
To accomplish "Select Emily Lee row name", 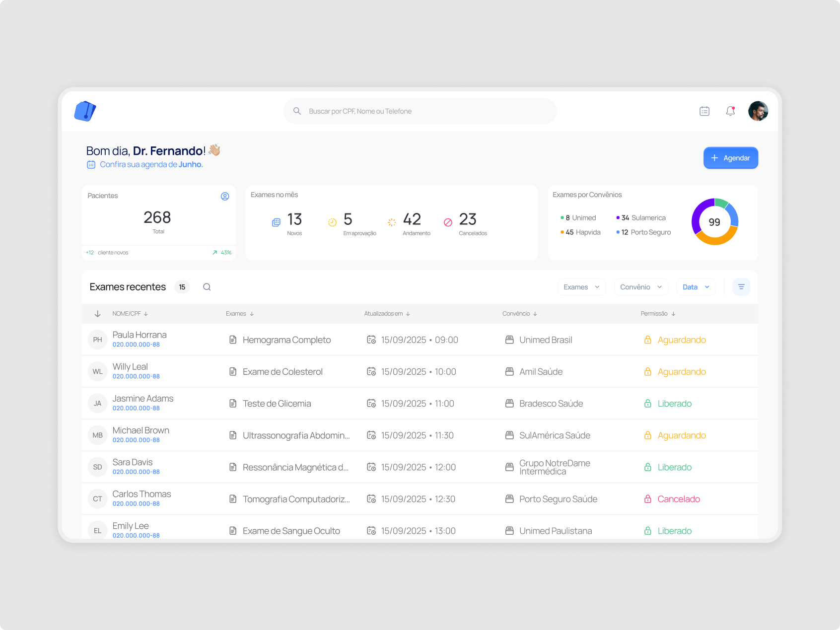I will click(131, 526).
